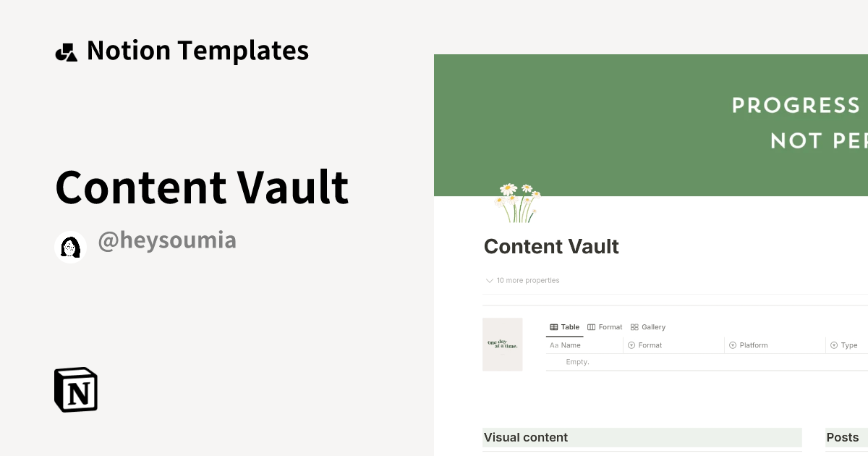Click the Format view icon
This screenshot has height=456, width=868.
click(591, 326)
